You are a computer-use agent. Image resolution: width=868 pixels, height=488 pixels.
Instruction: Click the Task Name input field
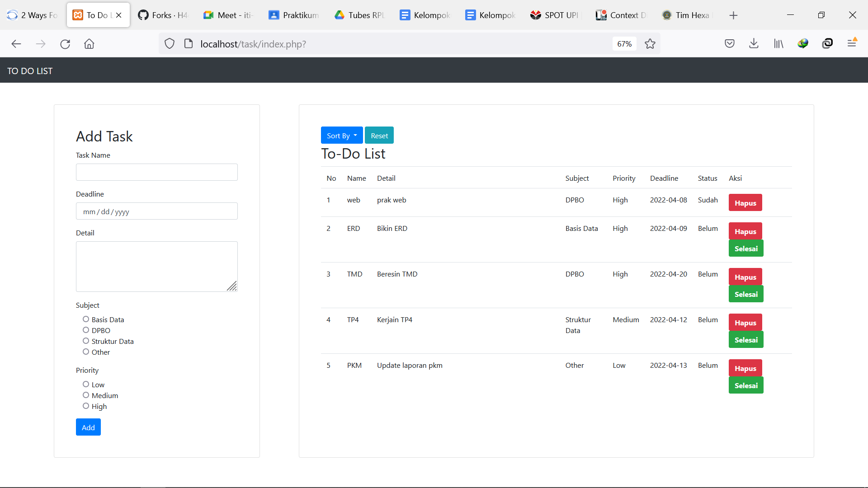156,172
